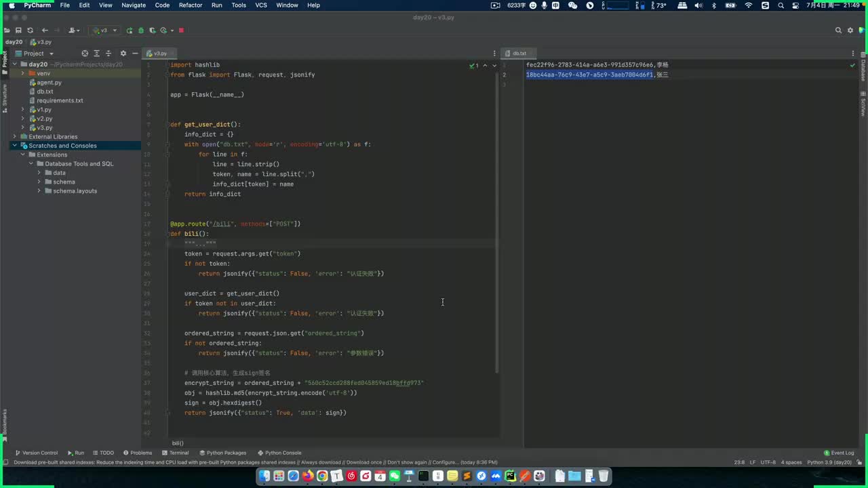This screenshot has height=488, width=868.
Task: Click the Select Opened File target icon
Action: [85, 54]
